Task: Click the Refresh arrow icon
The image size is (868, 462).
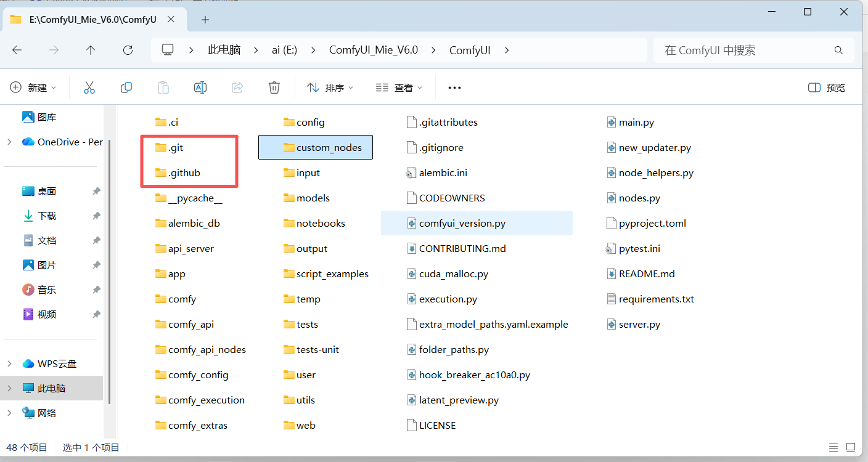Action: (128, 50)
